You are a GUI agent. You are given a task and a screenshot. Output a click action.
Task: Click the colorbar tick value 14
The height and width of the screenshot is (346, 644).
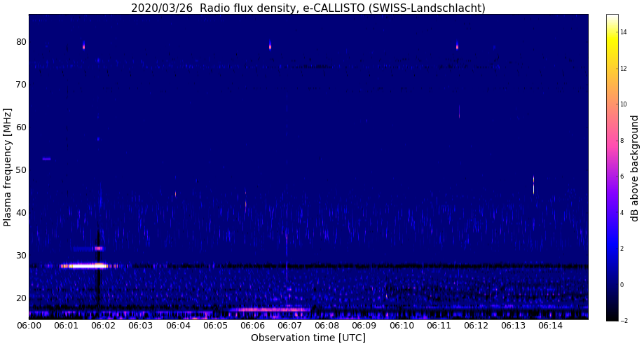624,32
